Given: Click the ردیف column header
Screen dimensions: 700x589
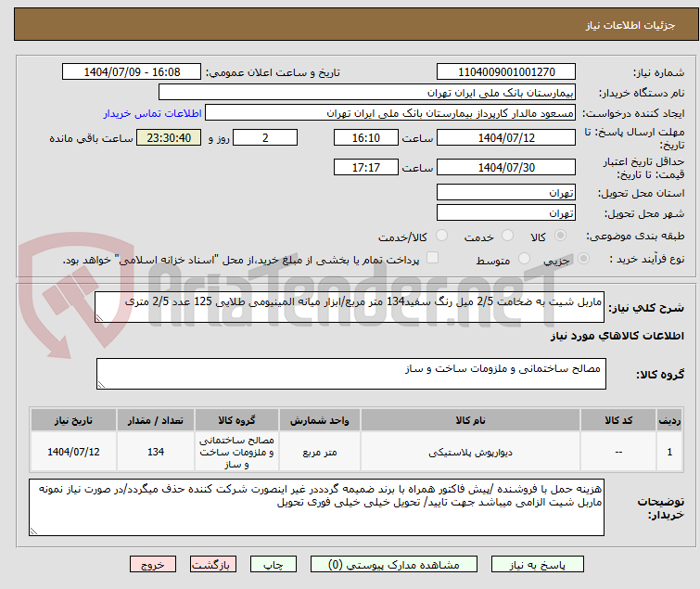Looking at the screenshot, I should pyautogui.click(x=669, y=420).
